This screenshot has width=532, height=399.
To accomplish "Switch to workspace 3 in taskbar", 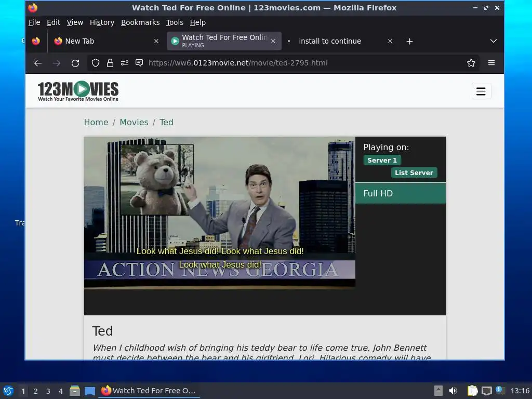I will click(x=48, y=391).
